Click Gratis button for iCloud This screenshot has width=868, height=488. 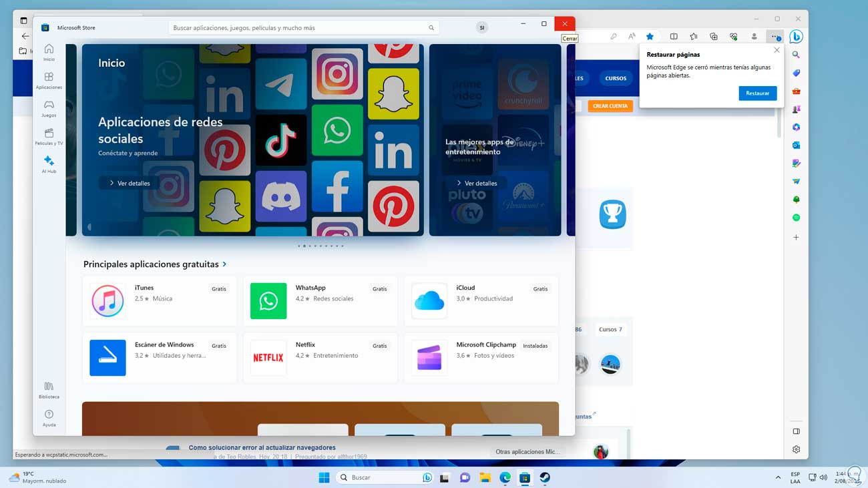[x=541, y=289]
